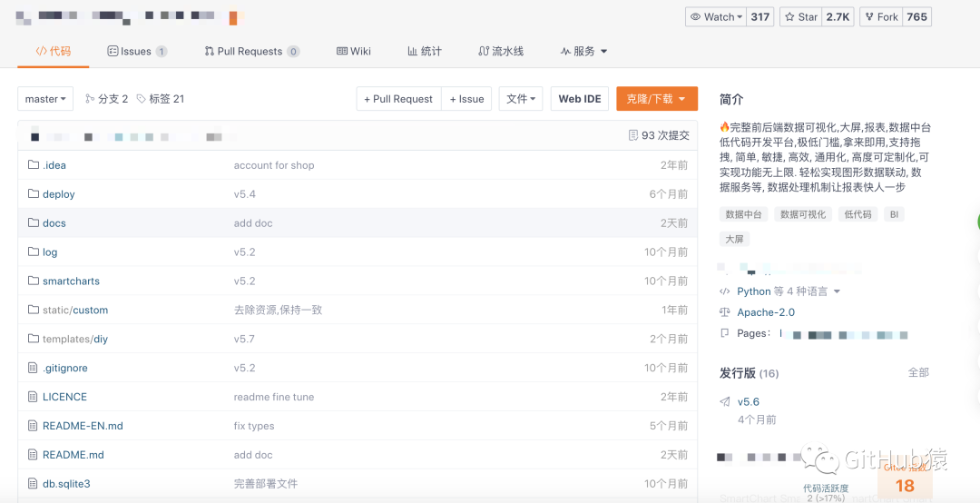Expand the 服务 services dropdown
Image resolution: width=980 pixels, height=503 pixels.
coord(583,52)
